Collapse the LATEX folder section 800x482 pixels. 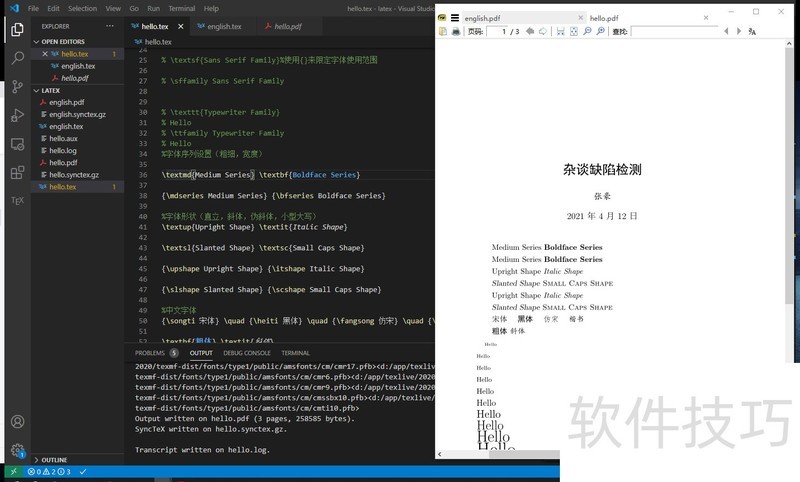(50, 90)
